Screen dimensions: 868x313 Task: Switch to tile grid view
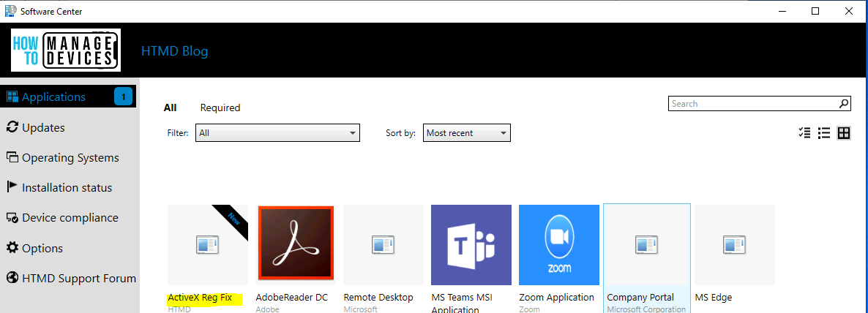(844, 133)
